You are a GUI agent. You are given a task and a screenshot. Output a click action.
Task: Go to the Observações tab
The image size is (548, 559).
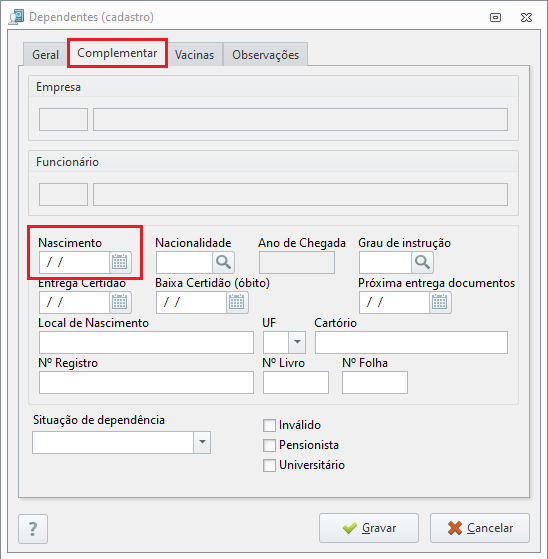(266, 55)
